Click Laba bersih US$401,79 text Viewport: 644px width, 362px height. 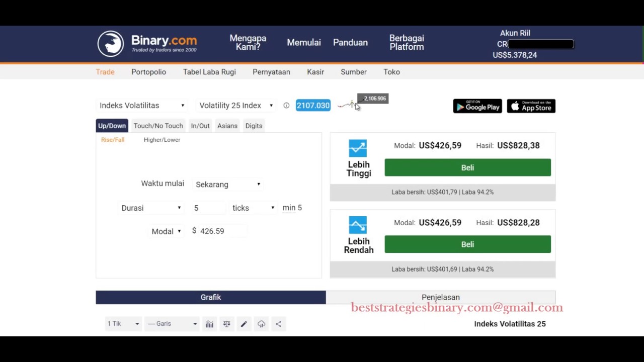pos(424,192)
